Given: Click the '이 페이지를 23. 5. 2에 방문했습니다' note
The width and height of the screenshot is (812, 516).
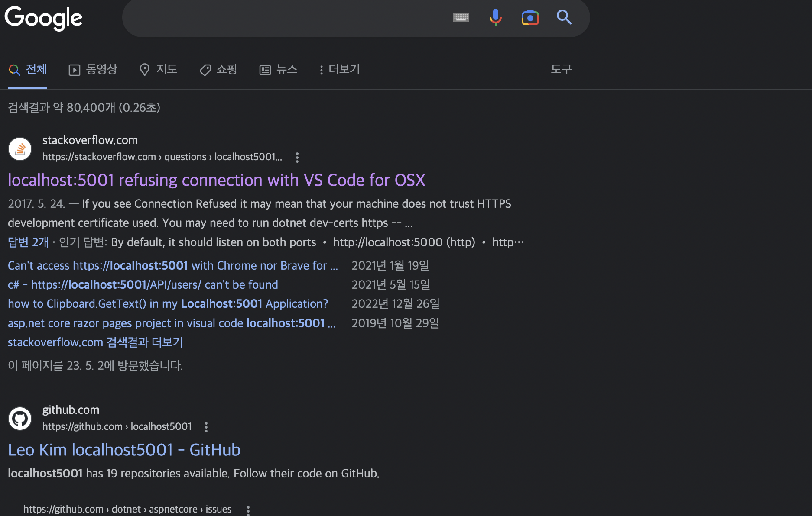Looking at the screenshot, I should (95, 365).
